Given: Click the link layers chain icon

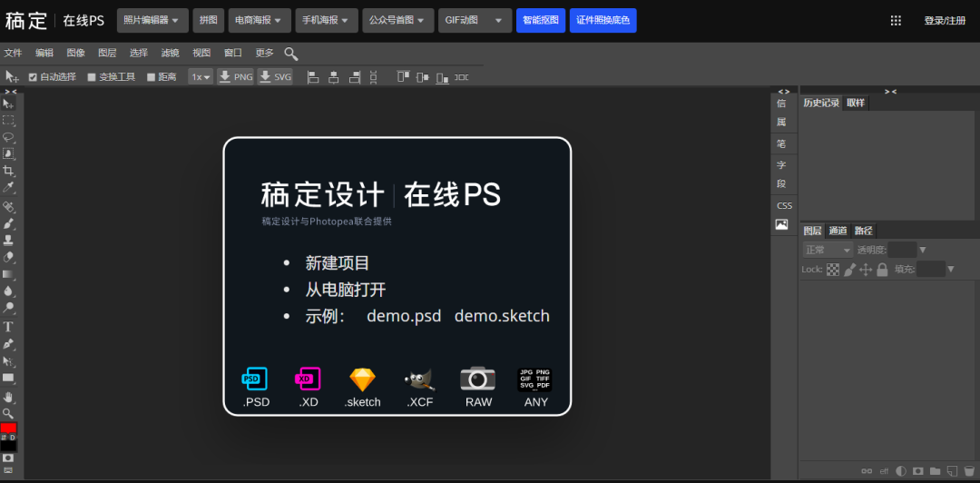Looking at the screenshot, I should [x=867, y=470].
